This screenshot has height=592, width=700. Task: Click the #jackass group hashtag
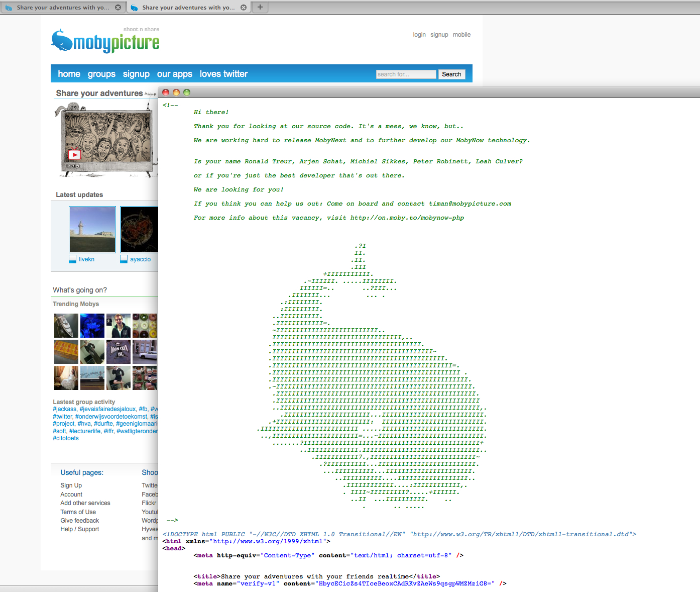(x=65, y=409)
